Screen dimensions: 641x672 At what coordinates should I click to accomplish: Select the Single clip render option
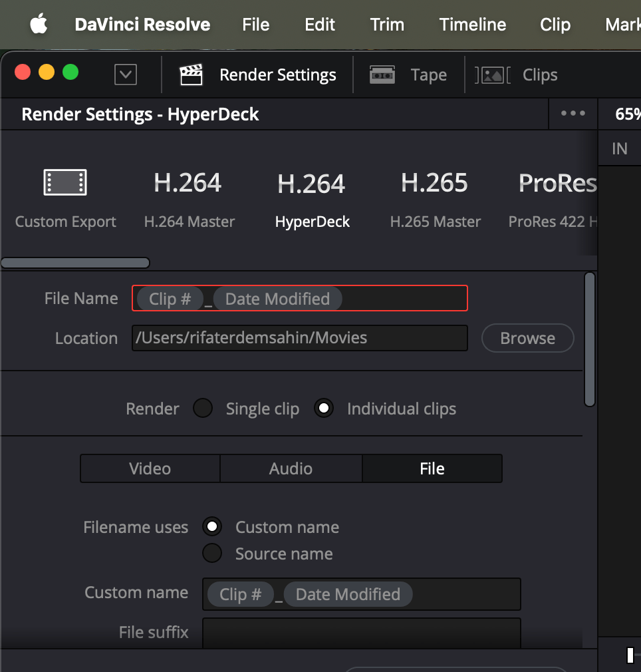click(x=203, y=408)
